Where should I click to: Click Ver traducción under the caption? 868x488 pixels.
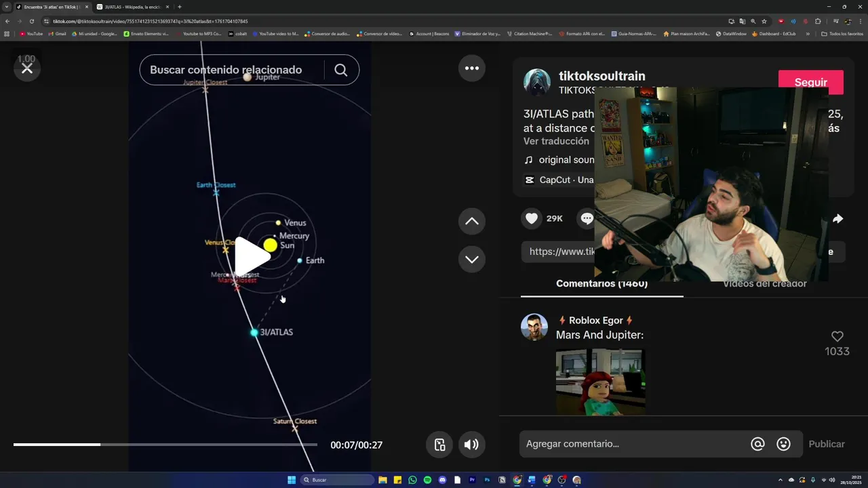point(556,141)
